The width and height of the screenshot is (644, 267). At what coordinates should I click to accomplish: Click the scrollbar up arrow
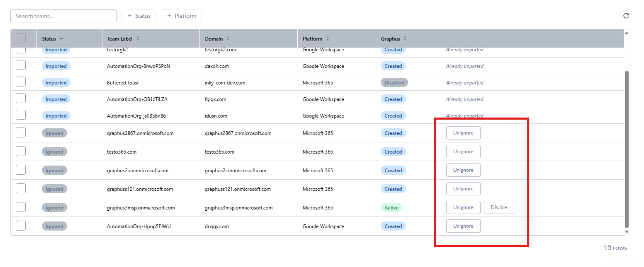click(627, 33)
